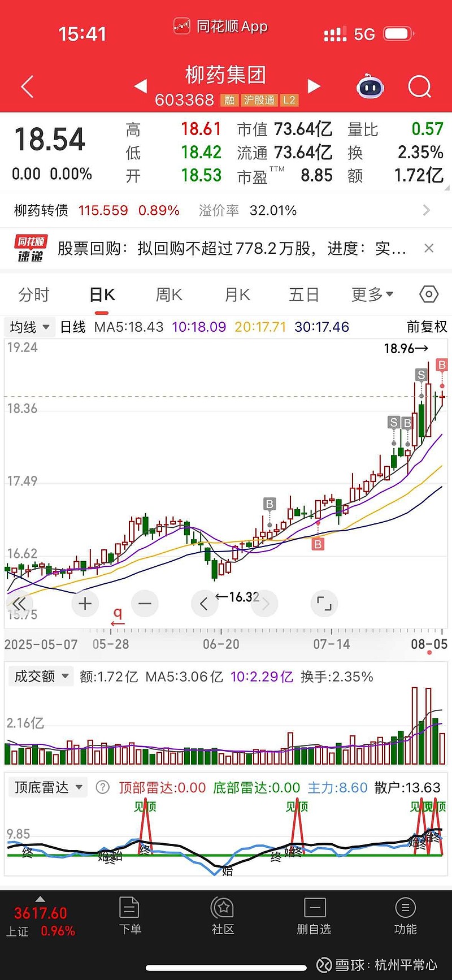Viewport: 452px width, 980px height.
Task: Open 柳药转债 bond details chevron
Action: pyautogui.click(x=427, y=210)
